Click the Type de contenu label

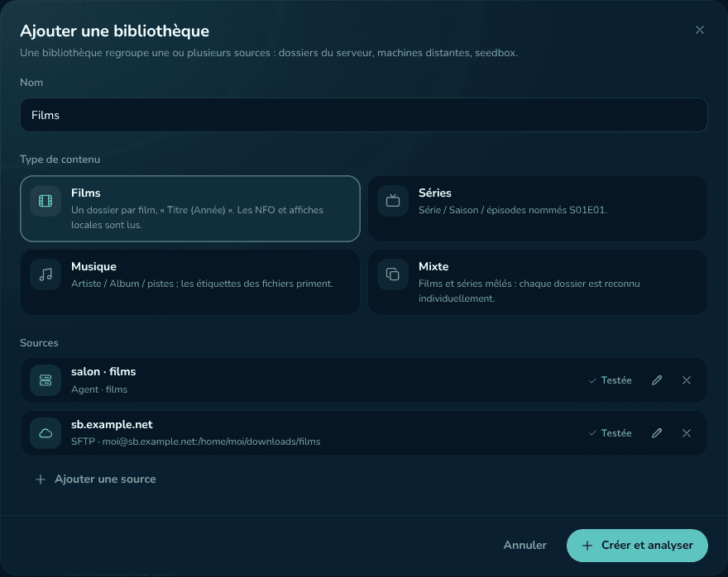(x=60, y=160)
